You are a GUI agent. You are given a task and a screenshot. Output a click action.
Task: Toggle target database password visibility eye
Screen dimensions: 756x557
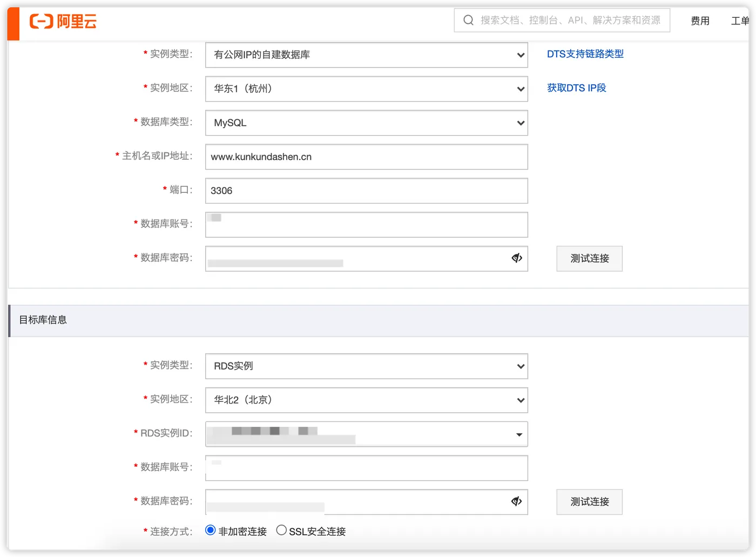pyautogui.click(x=517, y=501)
